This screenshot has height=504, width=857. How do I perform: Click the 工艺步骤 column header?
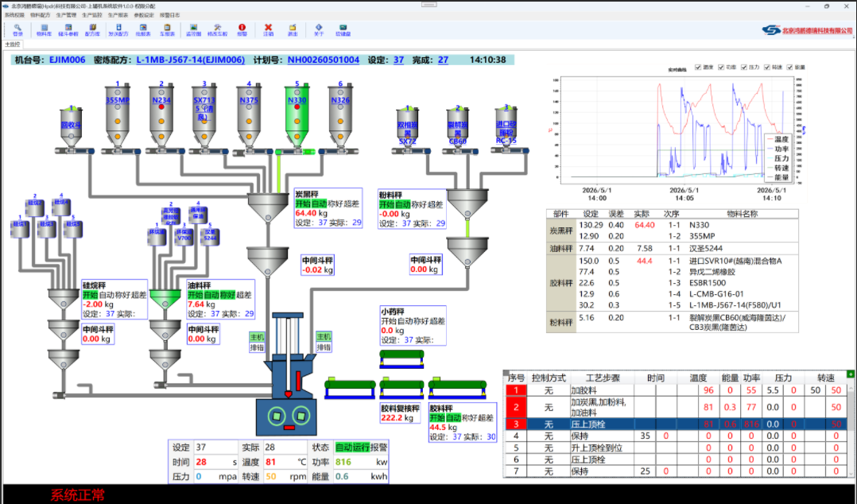coord(603,378)
